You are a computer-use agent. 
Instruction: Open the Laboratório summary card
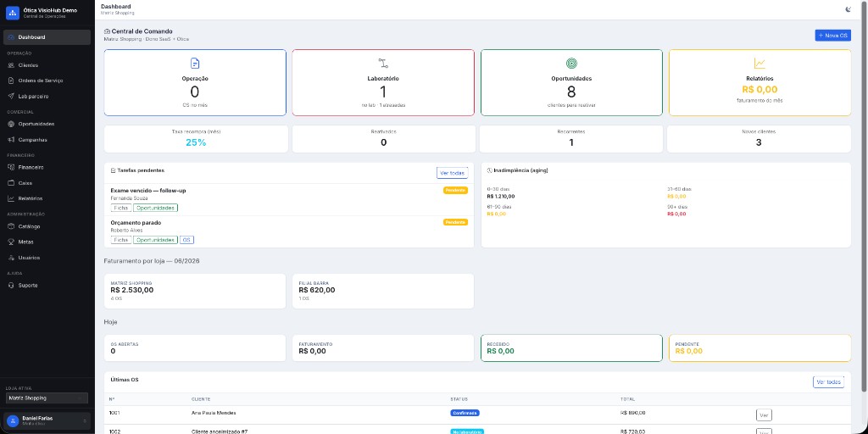tap(383, 82)
